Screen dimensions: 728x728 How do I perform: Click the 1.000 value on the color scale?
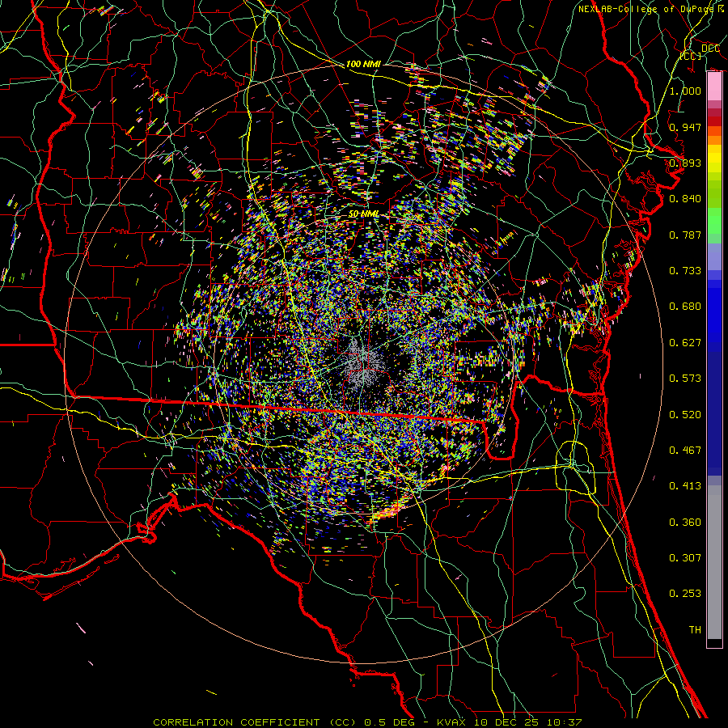point(685,91)
